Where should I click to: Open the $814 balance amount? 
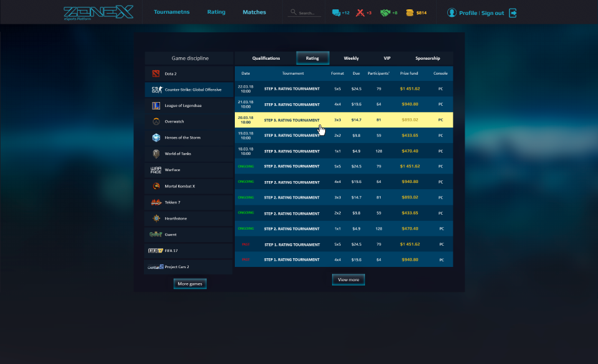click(422, 13)
